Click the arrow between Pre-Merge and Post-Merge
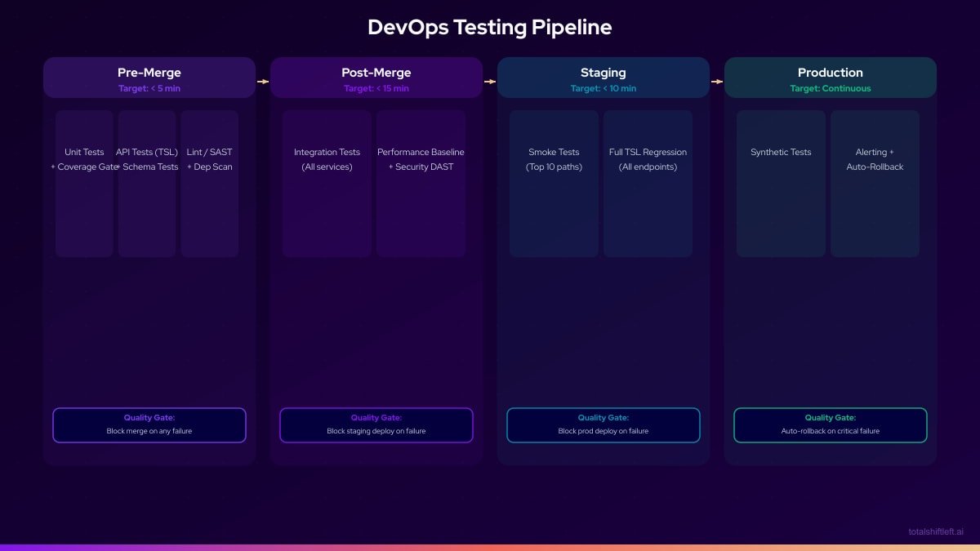 [x=262, y=81]
